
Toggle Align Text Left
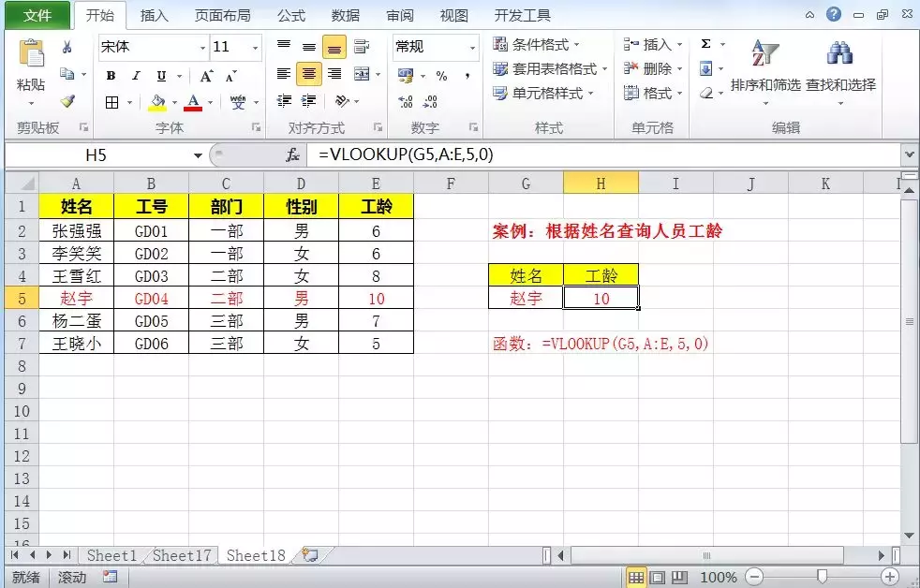point(283,74)
